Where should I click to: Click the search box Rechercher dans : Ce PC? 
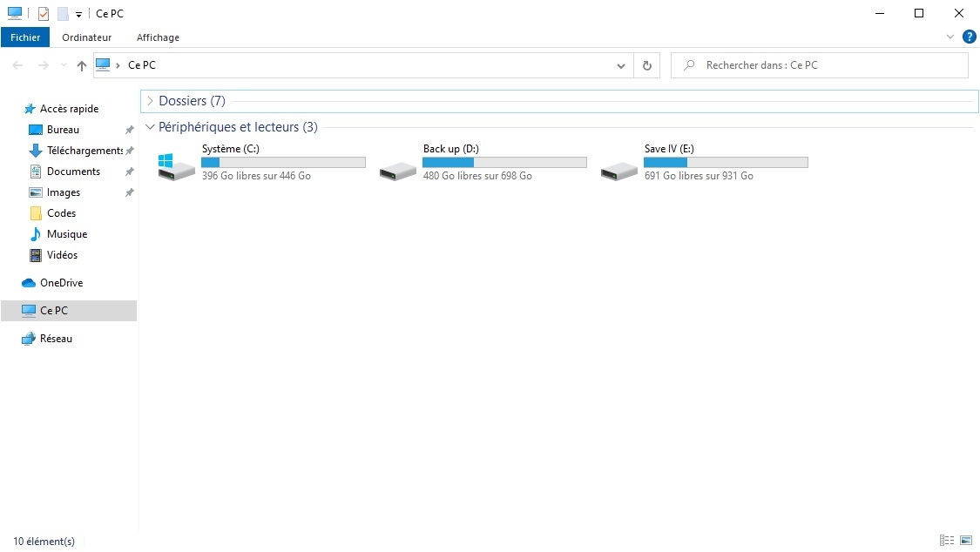pyautogui.click(x=820, y=65)
